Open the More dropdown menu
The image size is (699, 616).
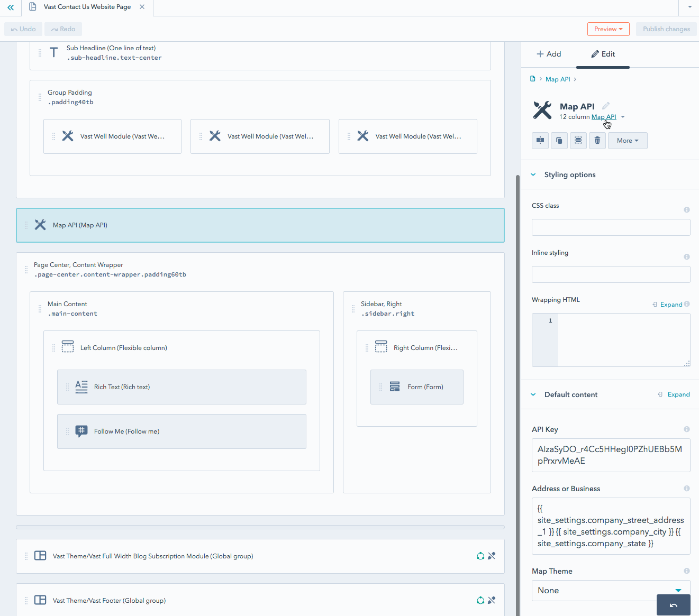click(628, 141)
